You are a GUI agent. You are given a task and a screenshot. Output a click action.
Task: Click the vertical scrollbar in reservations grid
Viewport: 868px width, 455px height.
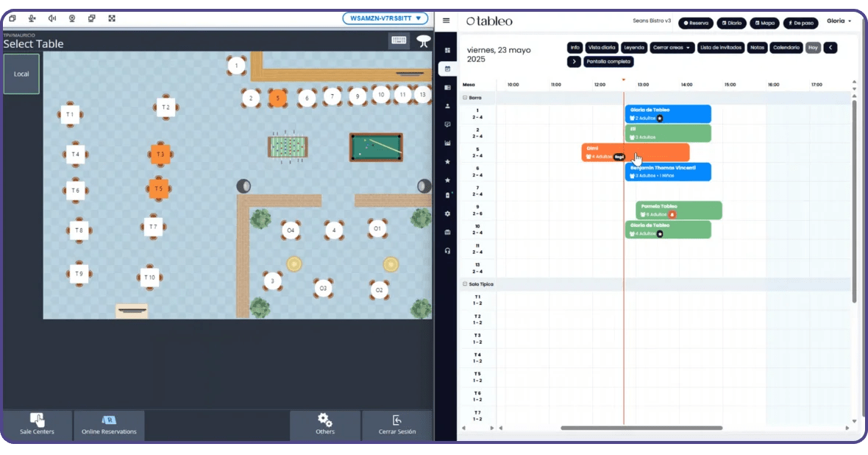853,200
